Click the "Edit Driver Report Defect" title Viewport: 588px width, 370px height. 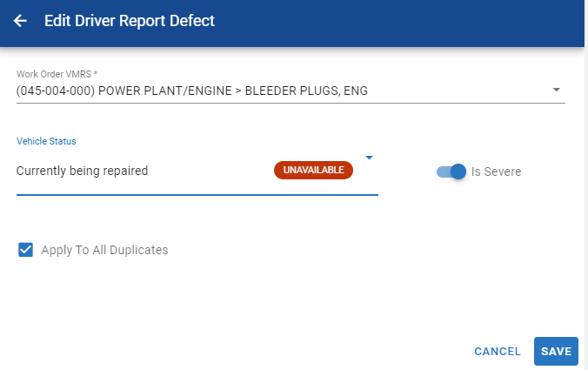[129, 20]
